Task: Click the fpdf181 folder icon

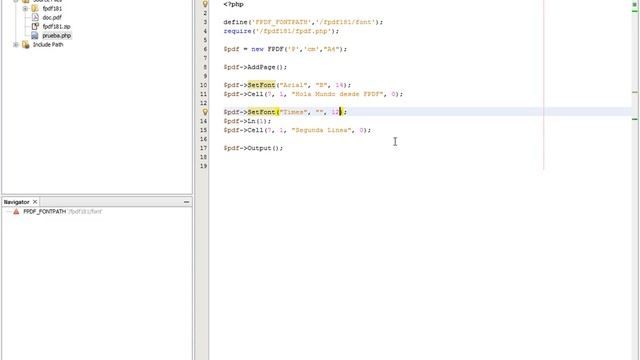Action: 35,8
